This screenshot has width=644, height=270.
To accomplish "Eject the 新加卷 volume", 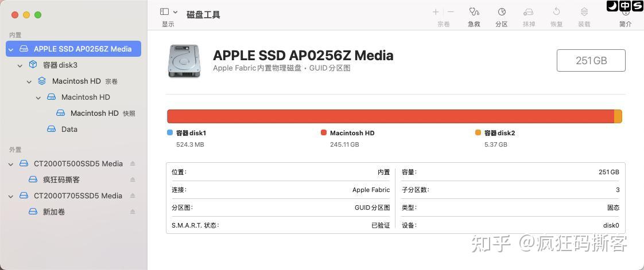I will [133, 212].
